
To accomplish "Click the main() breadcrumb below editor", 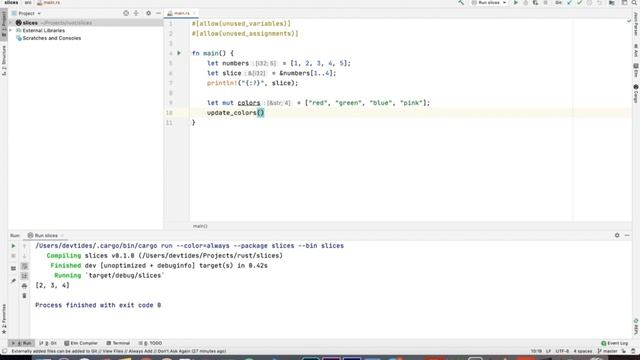I will 200,226.
